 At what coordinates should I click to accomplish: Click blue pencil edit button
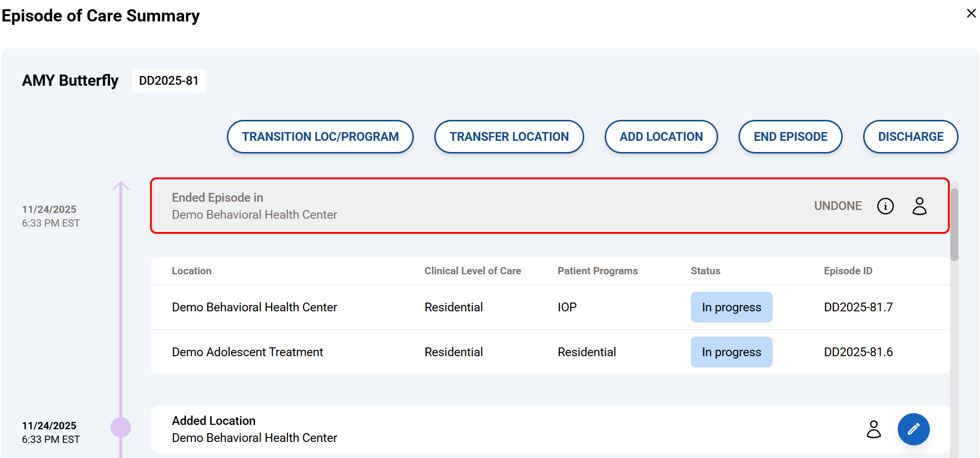tap(913, 429)
